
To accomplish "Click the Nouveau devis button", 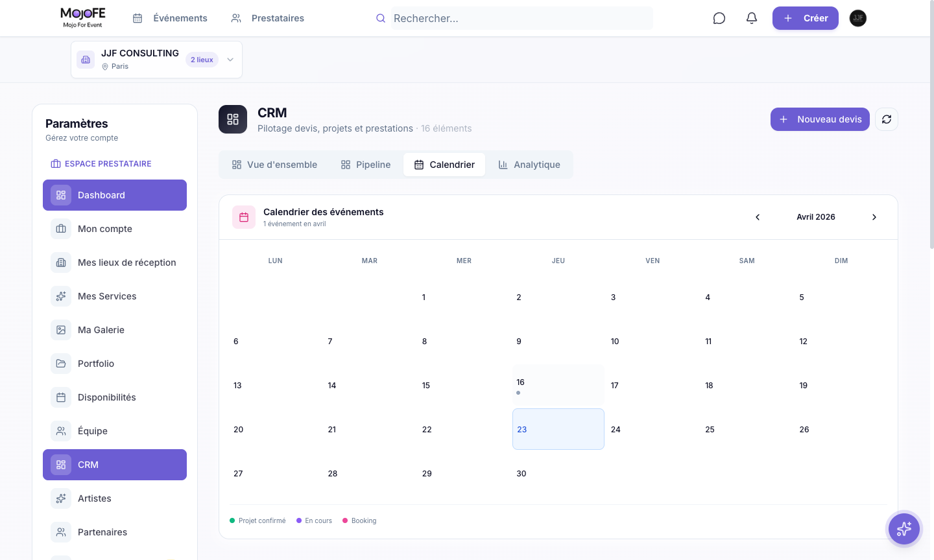I will click(820, 119).
